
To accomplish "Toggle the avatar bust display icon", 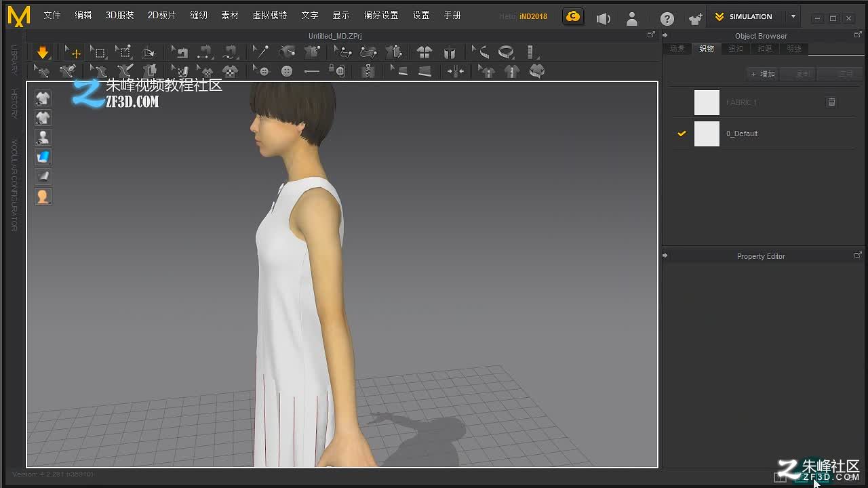I will (43, 138).
